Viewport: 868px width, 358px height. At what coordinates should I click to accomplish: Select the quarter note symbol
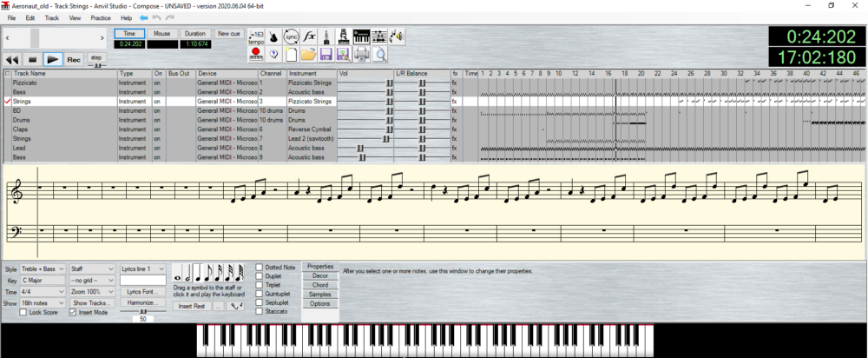[x=198, y=273]
